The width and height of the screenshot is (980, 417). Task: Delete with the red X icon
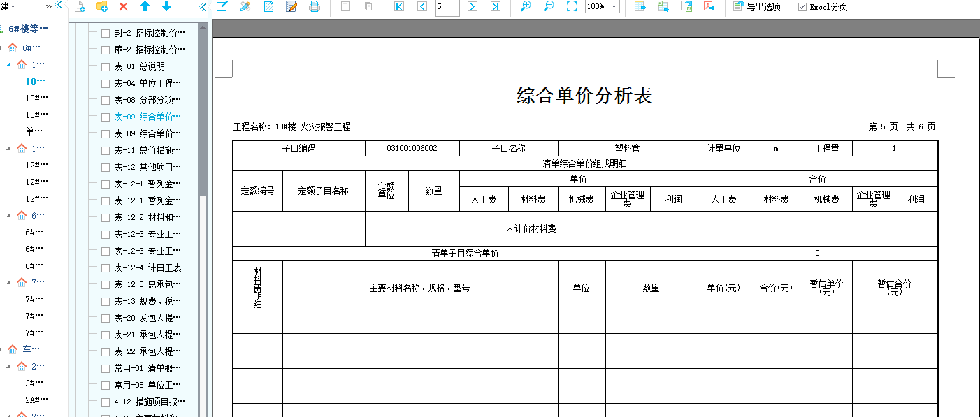[123, 7]
